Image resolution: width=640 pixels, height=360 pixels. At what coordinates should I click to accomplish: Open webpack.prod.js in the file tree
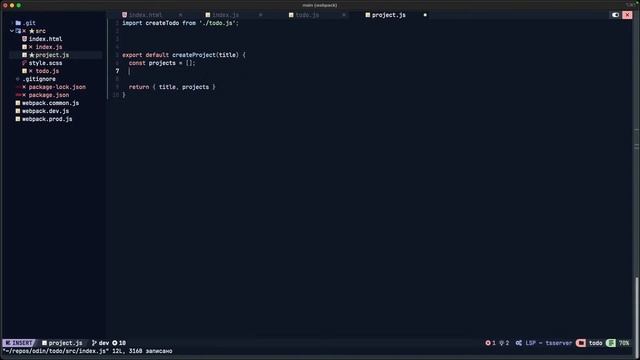pos(47,119)
